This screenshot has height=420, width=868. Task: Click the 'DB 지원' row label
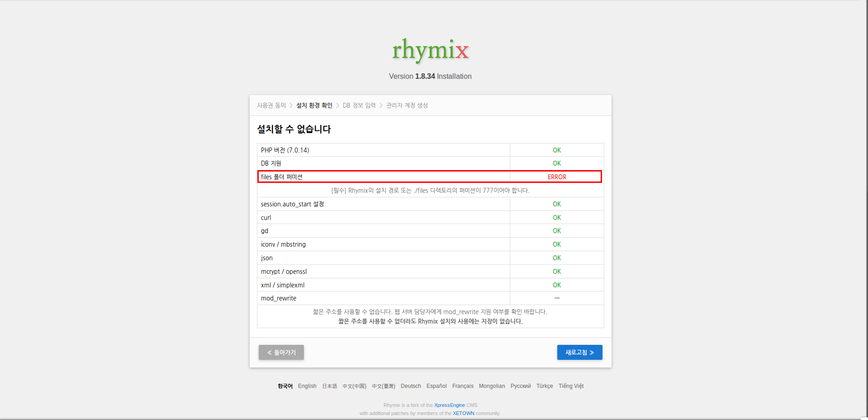click(x=271, y=163)
